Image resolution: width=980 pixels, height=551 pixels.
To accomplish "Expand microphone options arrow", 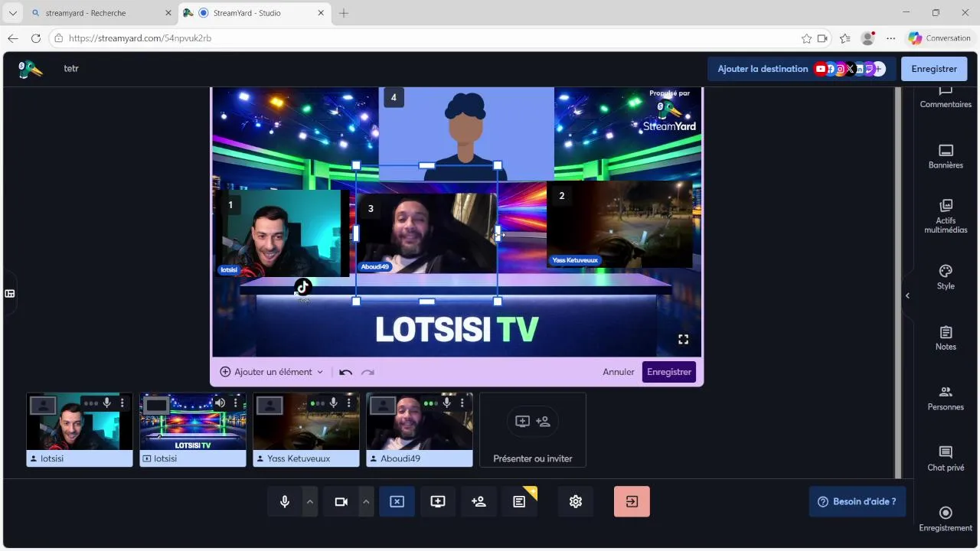I will pyautogui.click(x=310, y=501).
